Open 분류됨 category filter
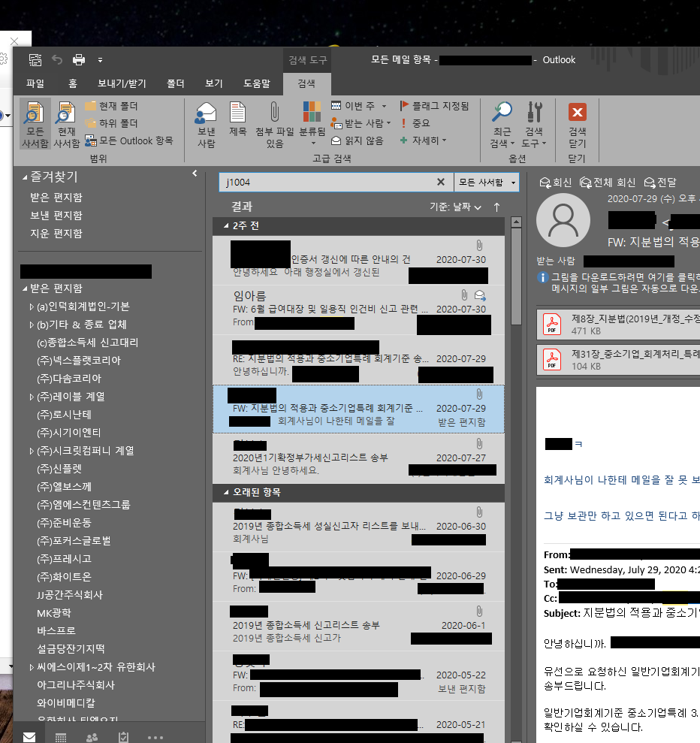Viewport: 700px width, 743px height. click(312, 125)
